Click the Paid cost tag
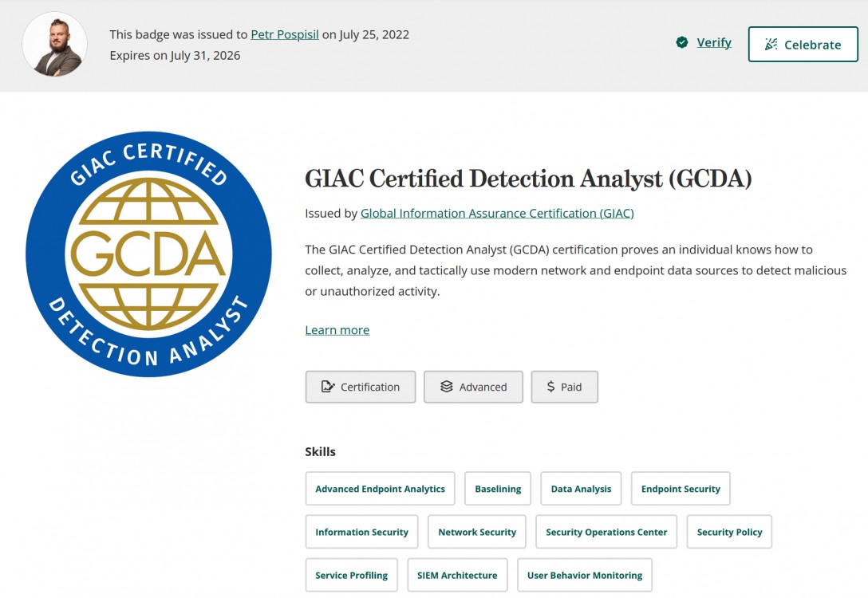This screenshot has height=598, width=868. tap(564, 387)
